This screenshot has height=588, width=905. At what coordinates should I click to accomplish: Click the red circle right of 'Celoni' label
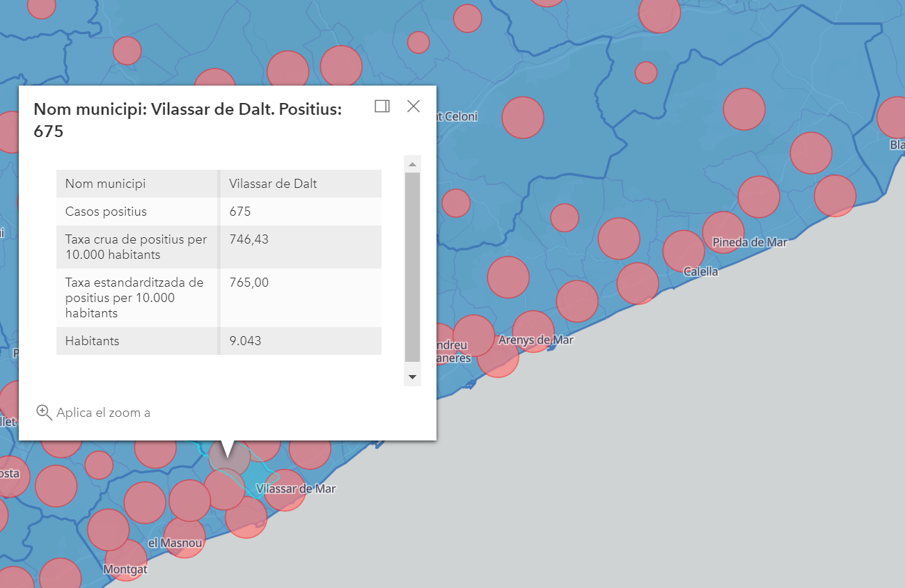pyautogui.click(x=523, y=117)
